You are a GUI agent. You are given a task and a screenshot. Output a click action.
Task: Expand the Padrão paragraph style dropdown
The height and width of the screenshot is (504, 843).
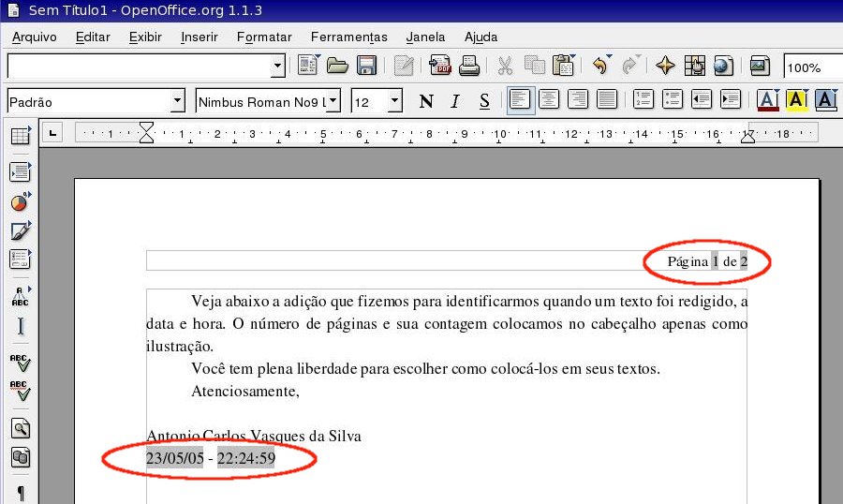[178, 101]
